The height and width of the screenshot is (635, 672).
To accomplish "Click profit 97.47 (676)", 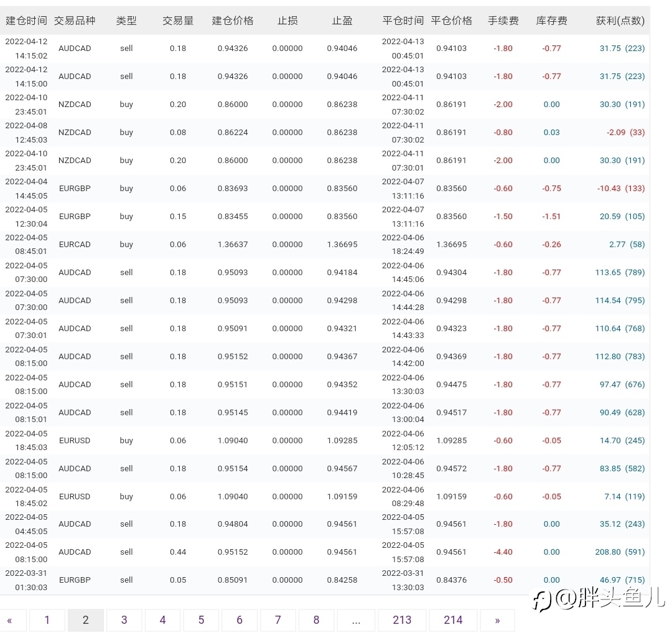I will coord(622,384).
